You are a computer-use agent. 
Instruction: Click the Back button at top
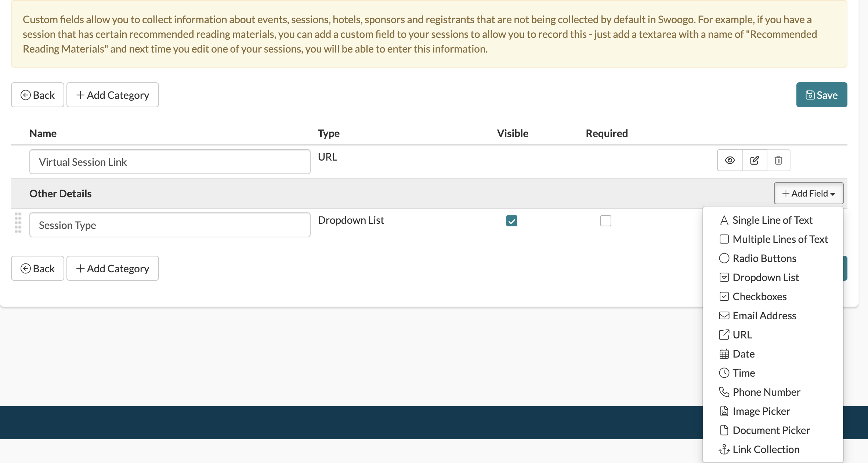pos(37,95)
